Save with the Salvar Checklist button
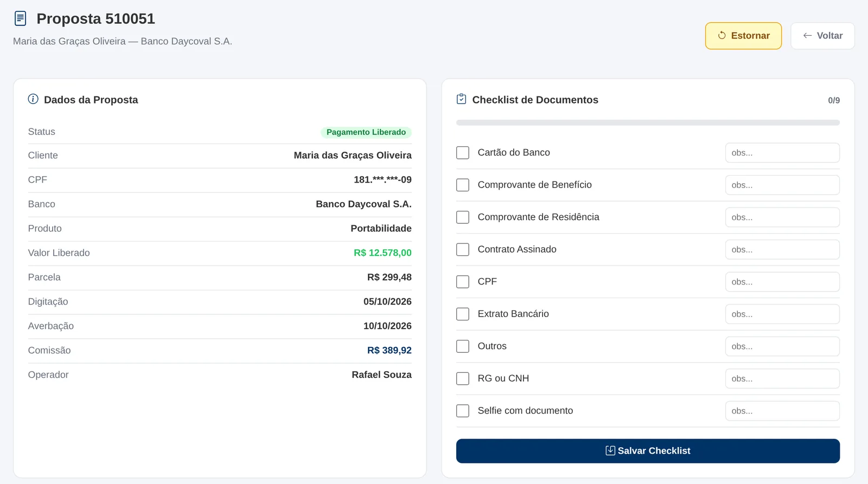The height and width of the screenshot is (484, 868). click(648, 451)
